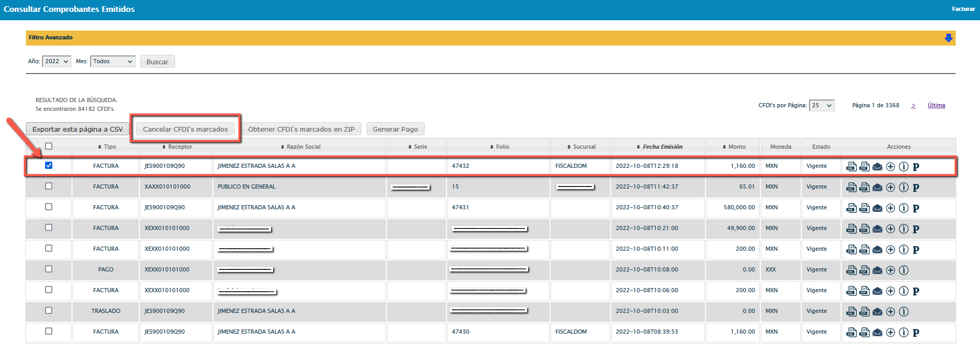This screenshot has width=980, height=344.
Task: Check the box for the PAGO row
Action: tap(49, 269)
